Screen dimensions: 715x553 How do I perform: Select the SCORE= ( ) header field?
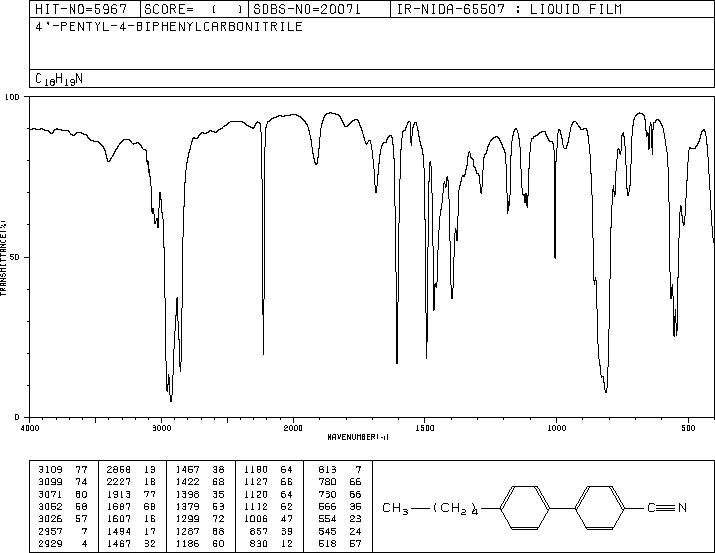tap(193, 9)
